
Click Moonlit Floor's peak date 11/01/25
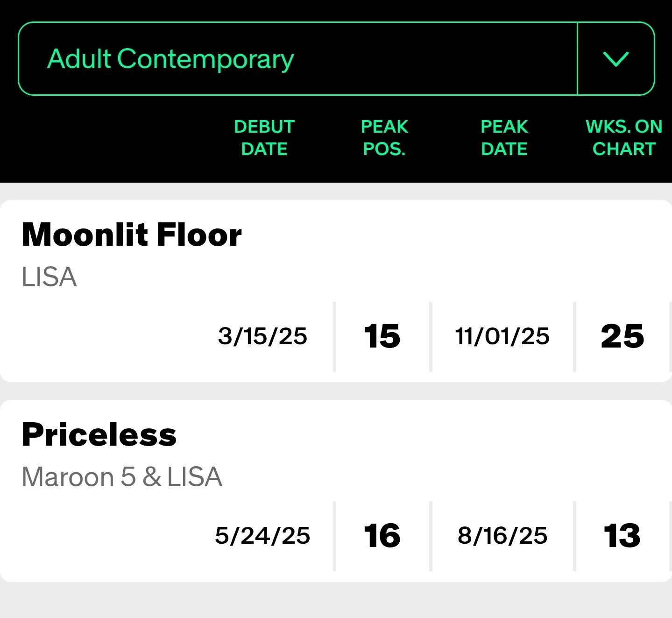click(502, 336)
